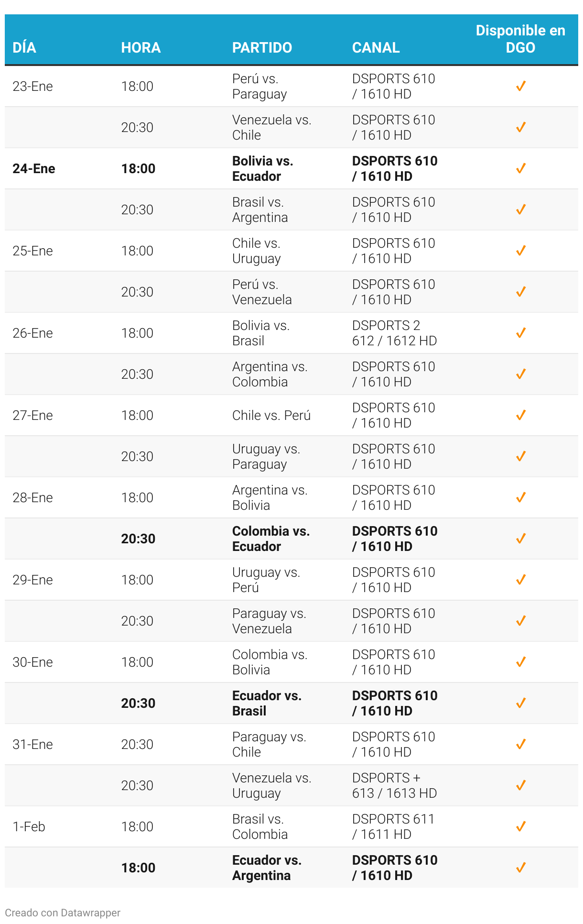Select the Ecuador vs. Brasil match cell
Viewport: 583px width, 924px height.
(267, 703)
